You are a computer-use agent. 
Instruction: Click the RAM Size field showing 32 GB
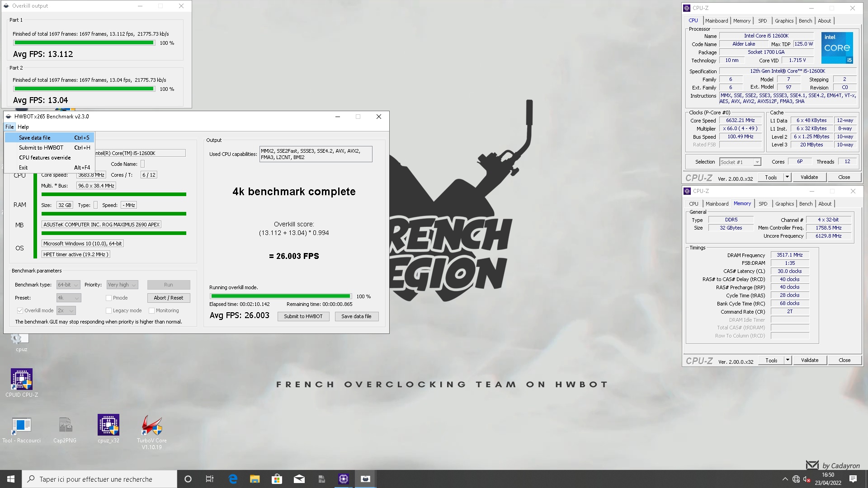point(65,205)
